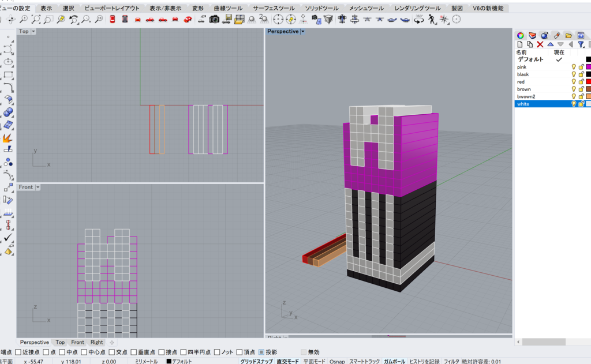Open the 曲線ツール toolbar tab

pos(228,8)
